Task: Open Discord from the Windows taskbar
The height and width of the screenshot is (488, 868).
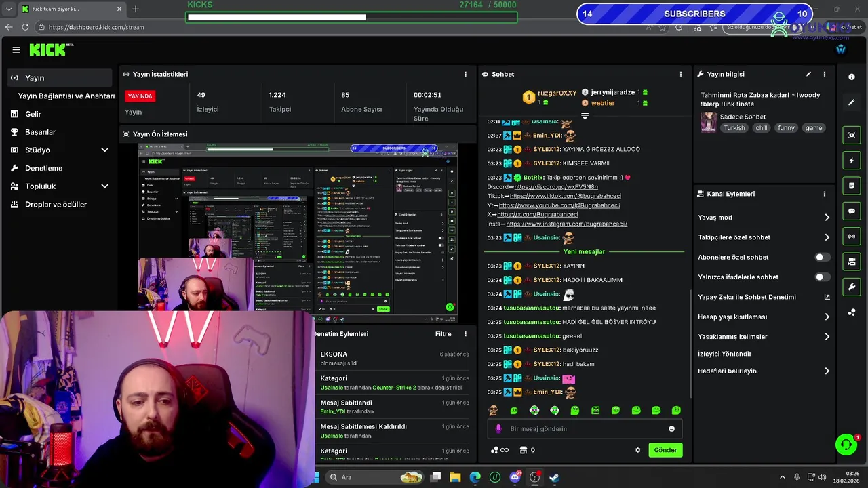Action: coord(515,477)
